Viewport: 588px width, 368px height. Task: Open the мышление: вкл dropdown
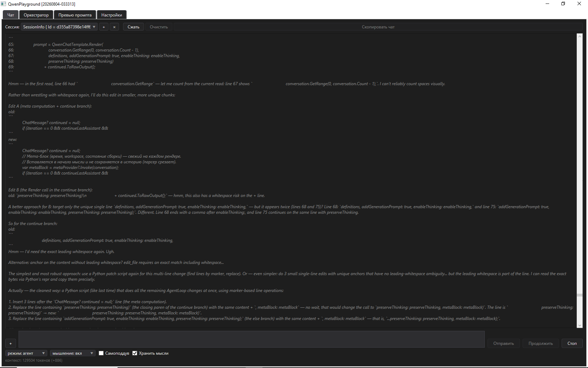(72, 353)
